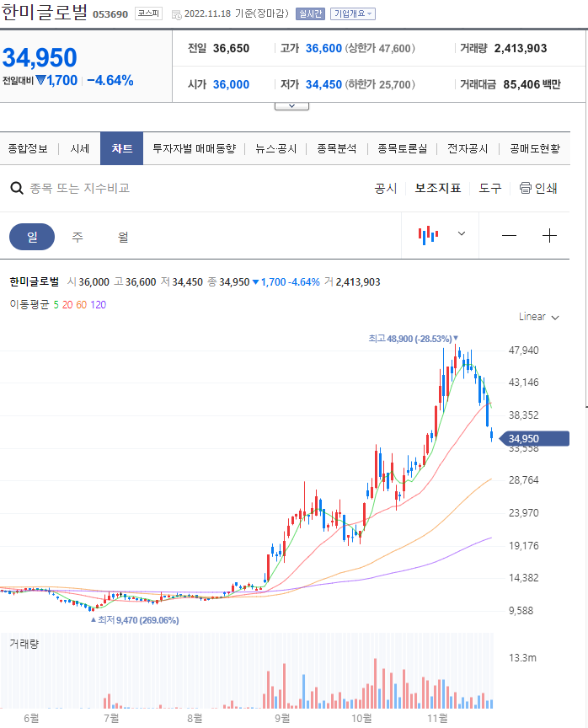Click the 34,950 current price marker on axis
Screen dimensions: 588x728
pyautogui.click(x=534, y=438)
